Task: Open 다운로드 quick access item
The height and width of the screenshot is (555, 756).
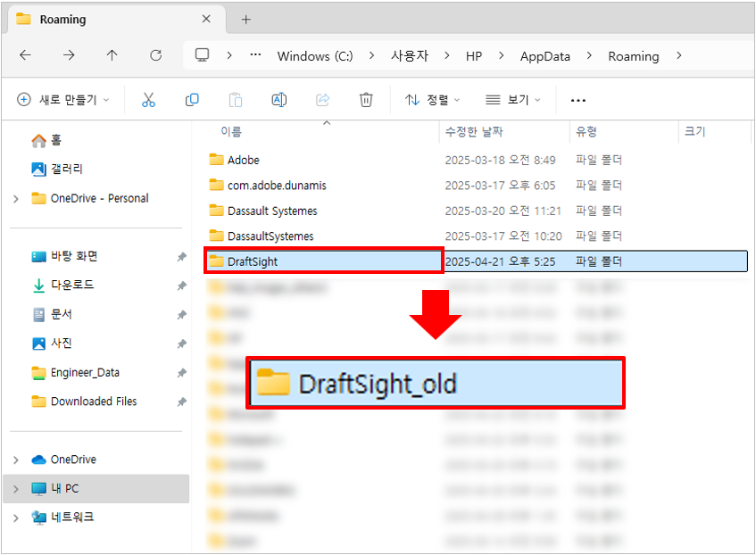Action: coord(62,285)
